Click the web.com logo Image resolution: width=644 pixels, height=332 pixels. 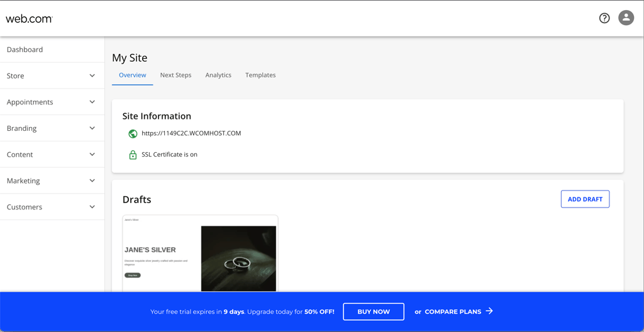[29, 18]
